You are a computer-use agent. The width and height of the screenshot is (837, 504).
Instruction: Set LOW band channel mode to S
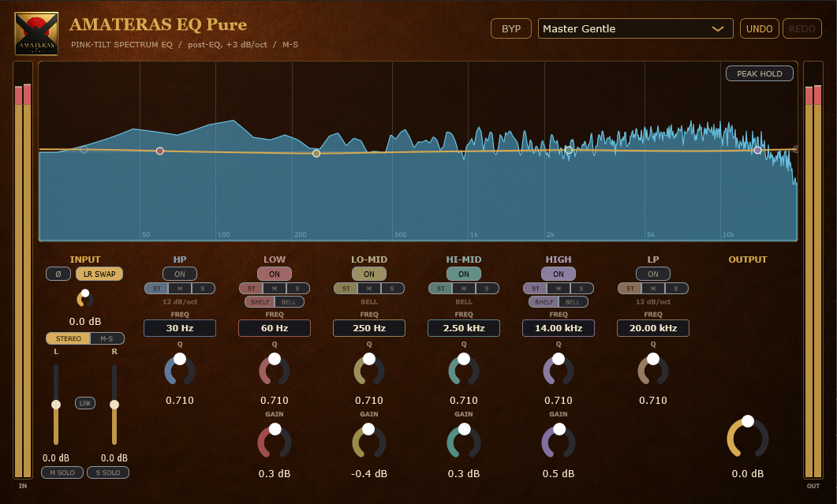(297, 289)
